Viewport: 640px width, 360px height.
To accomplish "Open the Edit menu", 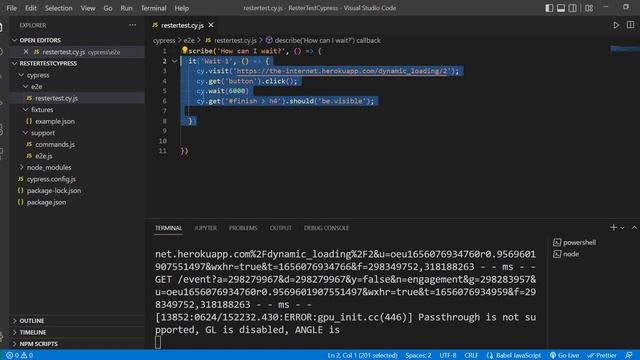I will 31,8.
